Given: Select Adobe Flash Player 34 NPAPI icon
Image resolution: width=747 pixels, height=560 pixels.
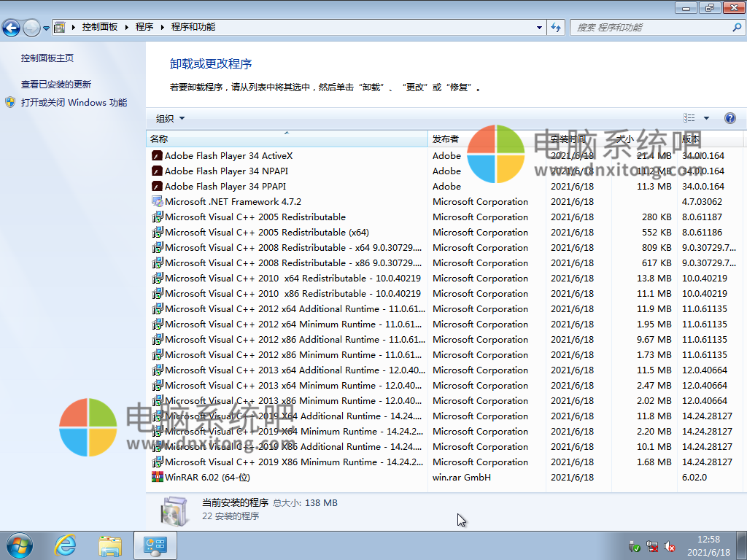Looking at the screenshot, I should [x=158, y=171].
